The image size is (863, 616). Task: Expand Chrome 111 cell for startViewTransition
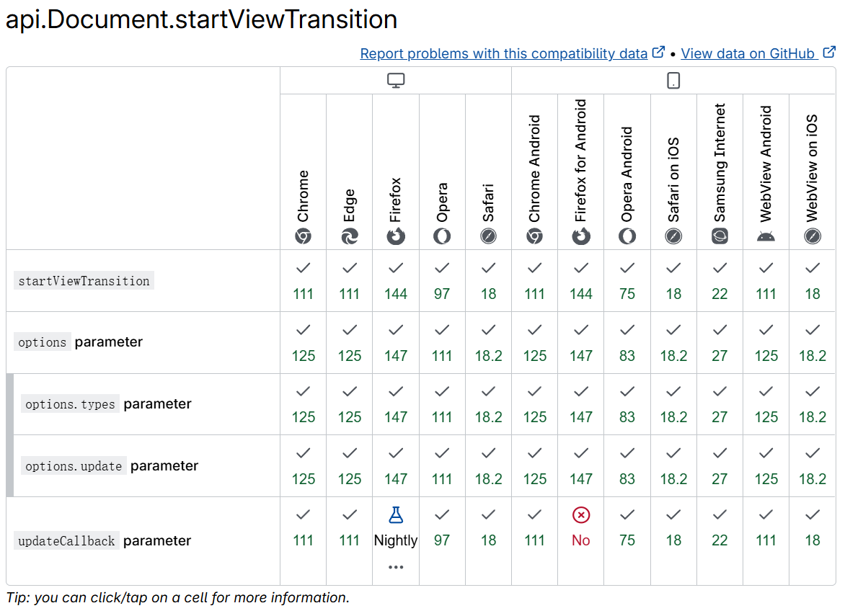pyautogui.click(x=304, y=281)
